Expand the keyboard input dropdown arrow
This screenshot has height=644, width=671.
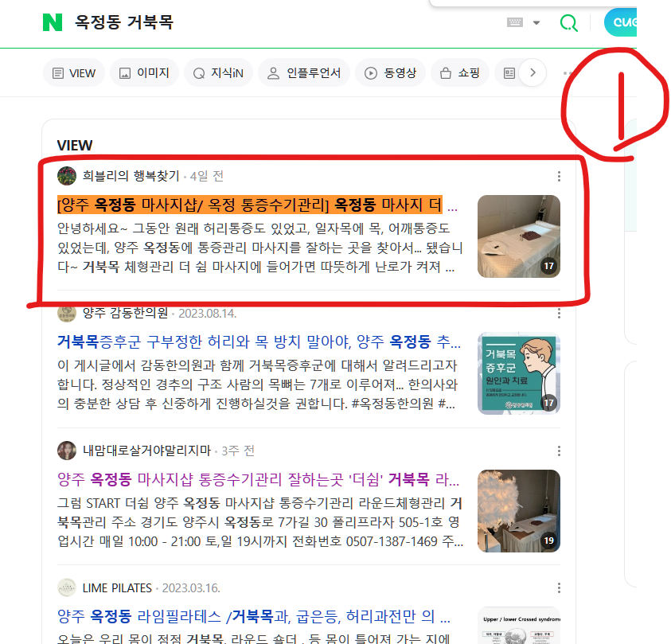(536, 22)
